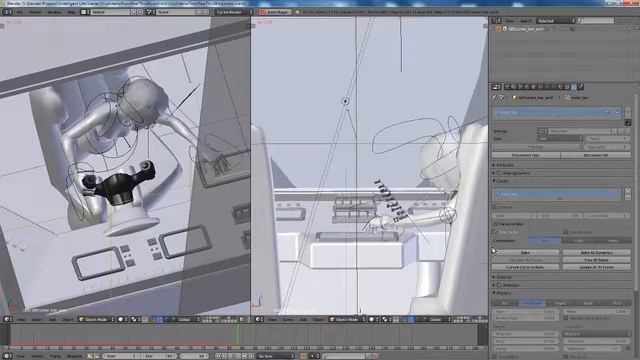Open the Render properties tab icon
The width and height of the screenshot is (640, 360).
pyautogui.click(x=507, y=87)
